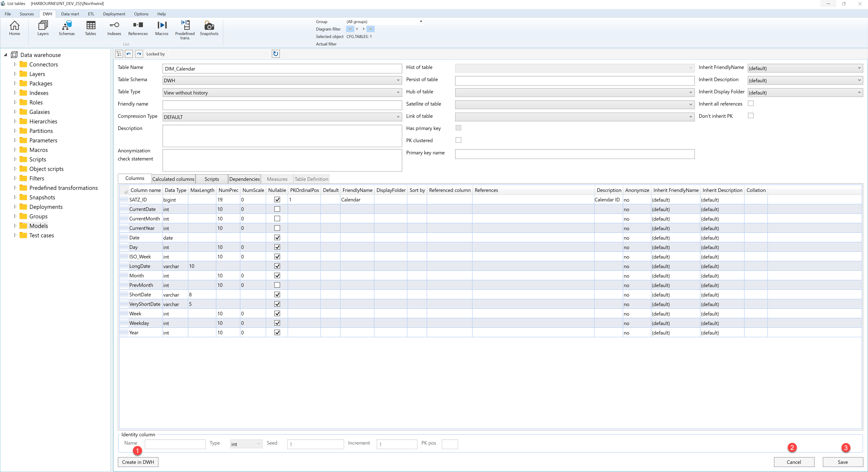Click the Deployments folder icon
868x472 pixels.
(x=23, y=207)
